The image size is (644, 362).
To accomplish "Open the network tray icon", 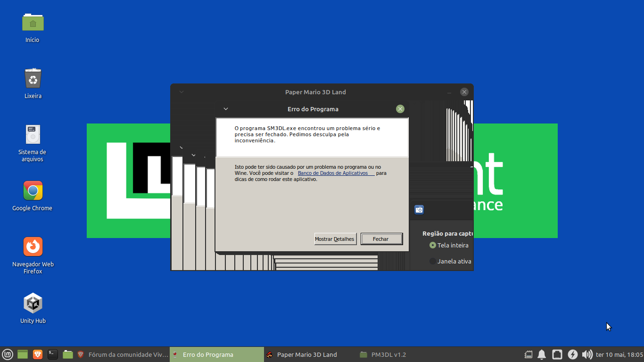I will 557,354.
